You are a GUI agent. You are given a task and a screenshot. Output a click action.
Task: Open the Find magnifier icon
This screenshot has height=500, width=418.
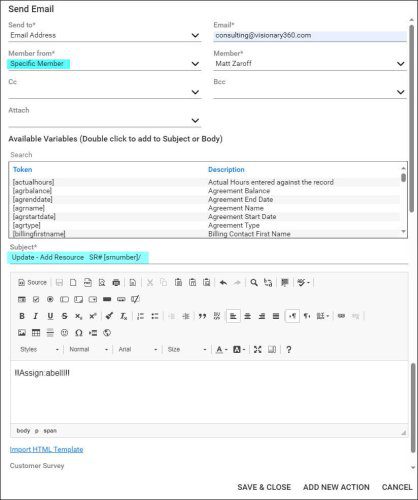[x=254, y=283]
